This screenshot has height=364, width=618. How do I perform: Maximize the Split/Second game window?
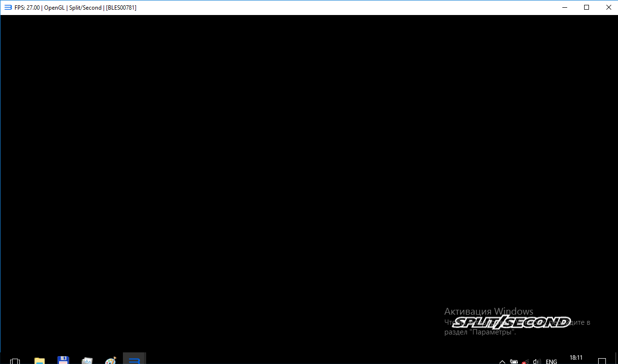click(x=587, y=7)
